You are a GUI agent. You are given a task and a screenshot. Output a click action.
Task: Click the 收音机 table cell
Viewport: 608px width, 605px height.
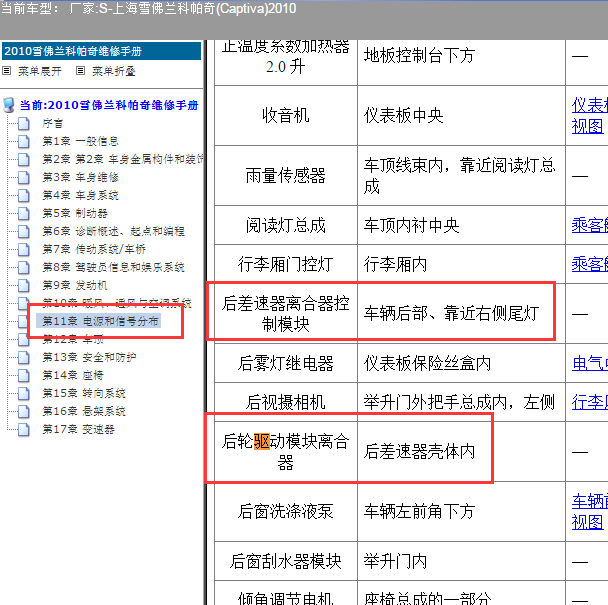coord(286,116)
